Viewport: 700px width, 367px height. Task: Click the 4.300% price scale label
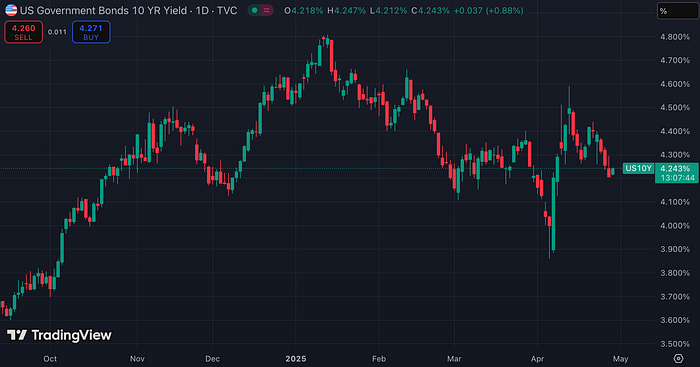click(x=675, y=155)
